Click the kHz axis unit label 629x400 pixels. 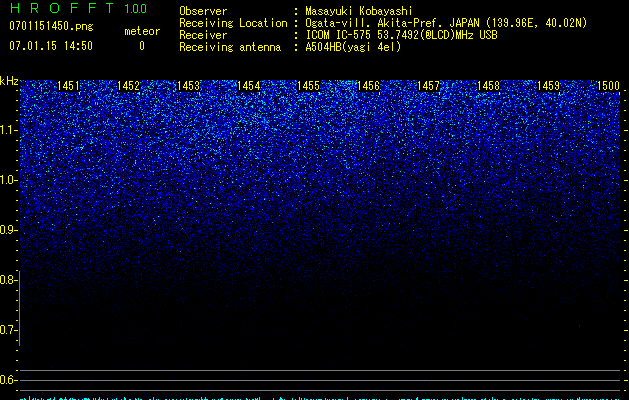[9, 81]
